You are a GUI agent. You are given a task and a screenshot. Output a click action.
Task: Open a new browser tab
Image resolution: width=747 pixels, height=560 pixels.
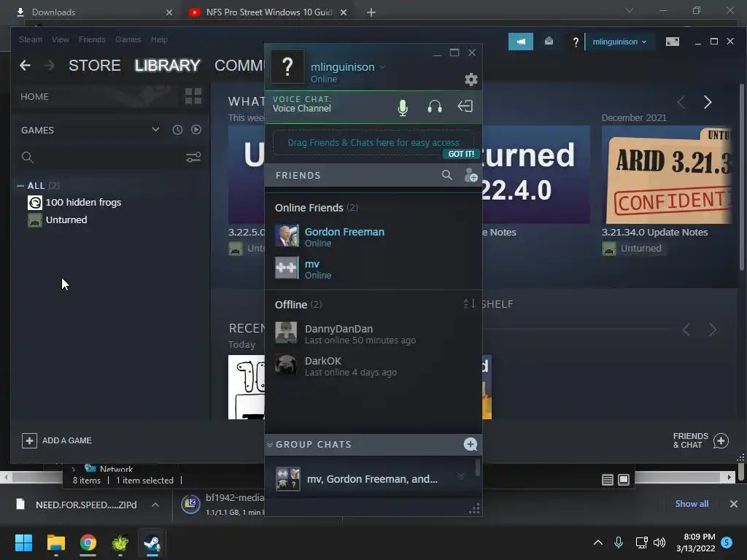[371, 12]
